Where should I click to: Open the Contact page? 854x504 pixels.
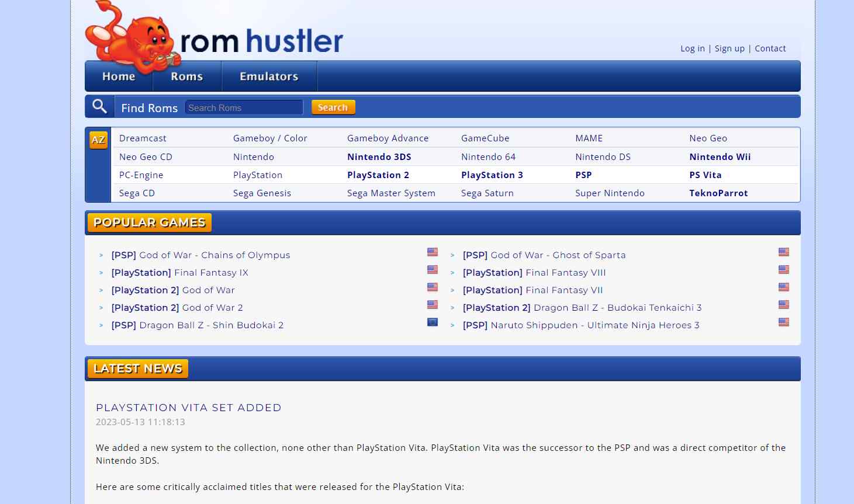pos(770,48)
